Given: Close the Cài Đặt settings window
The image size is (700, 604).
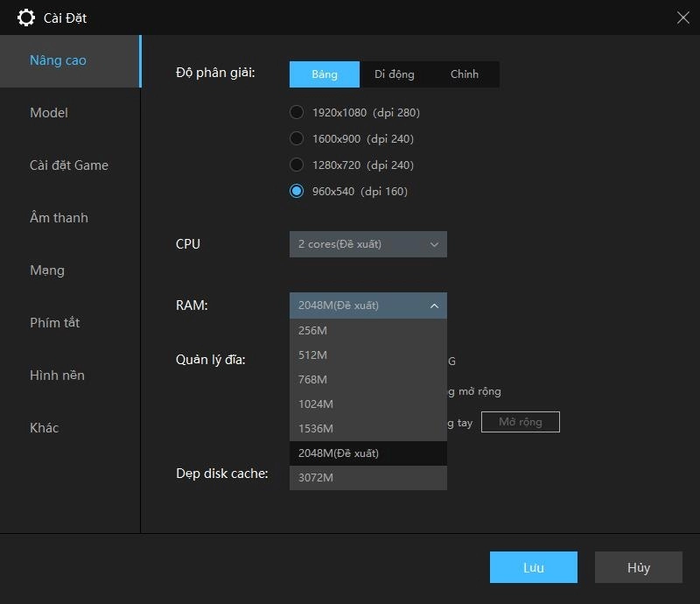Looking at the screenshot, I should tap(683, 18).
